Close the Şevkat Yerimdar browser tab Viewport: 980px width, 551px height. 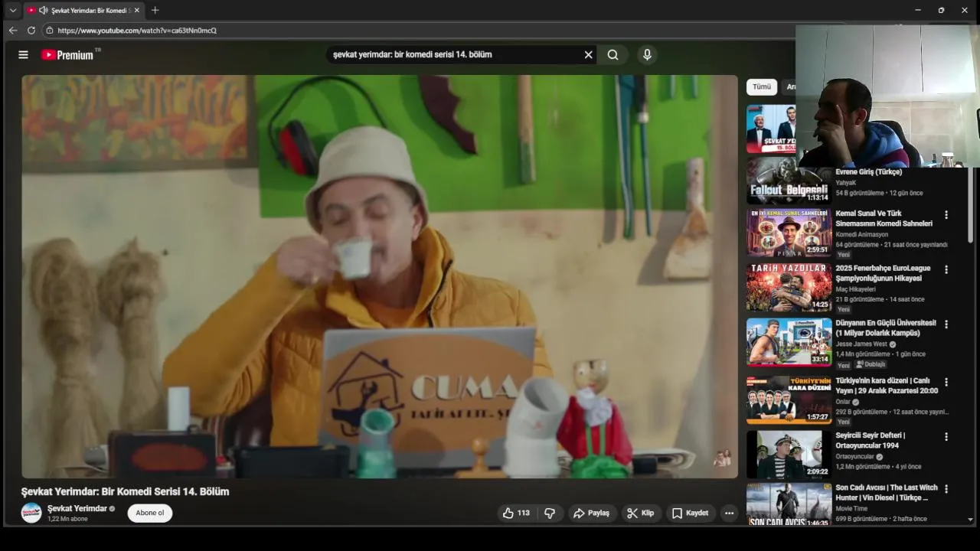click(137, 10)
